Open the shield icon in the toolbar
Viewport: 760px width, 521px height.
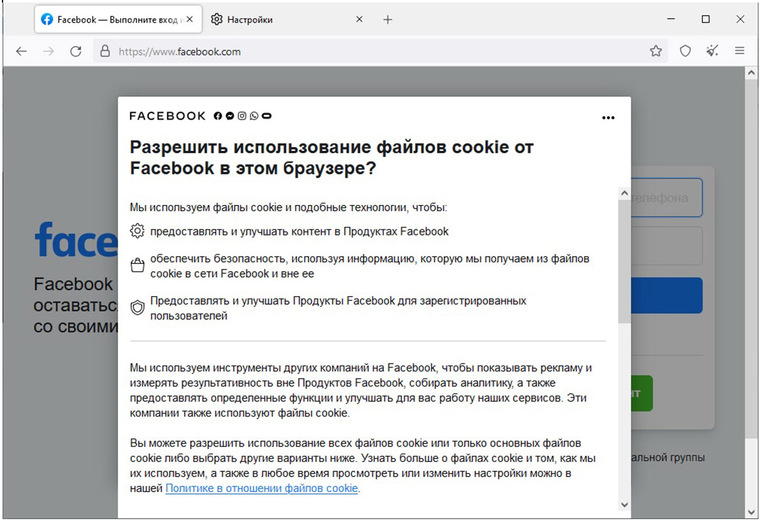coord(685,51)
